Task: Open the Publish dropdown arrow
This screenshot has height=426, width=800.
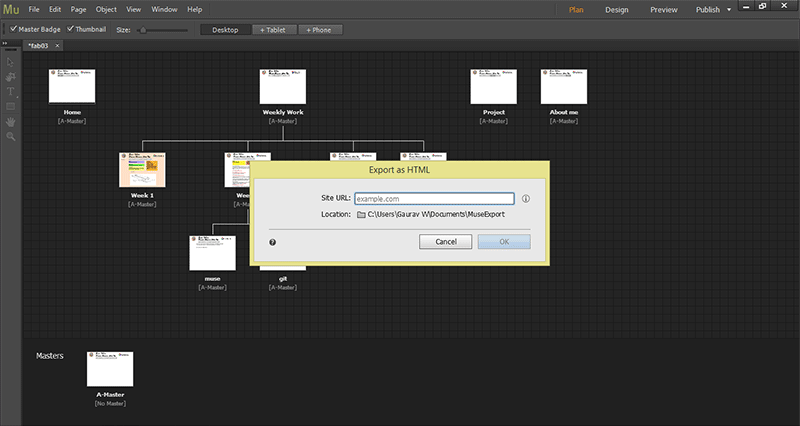Action: click(729, 10)
